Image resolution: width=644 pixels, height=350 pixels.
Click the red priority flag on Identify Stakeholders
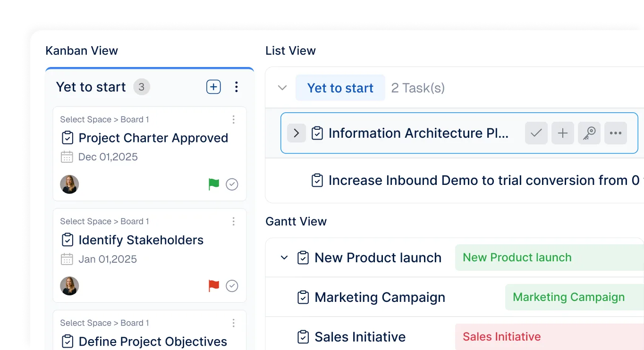point(214,286)
